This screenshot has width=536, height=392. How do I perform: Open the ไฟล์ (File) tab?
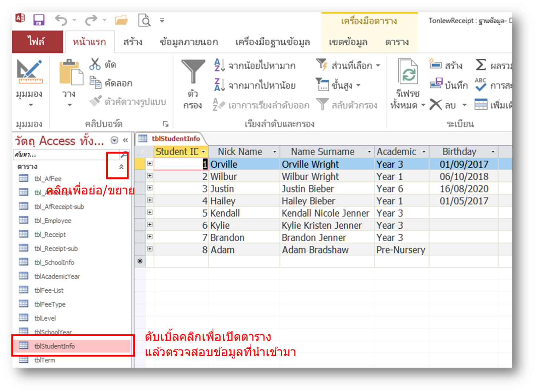click(x=37, y=42)
